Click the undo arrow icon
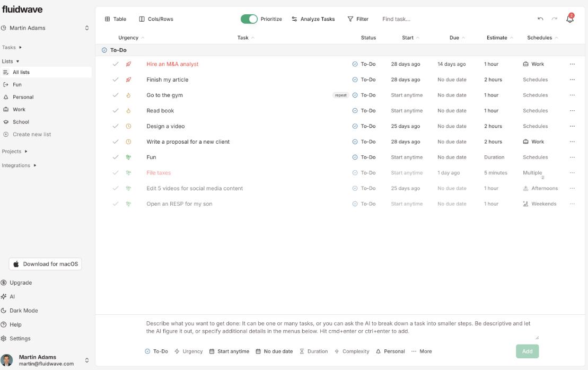This screenshot has height=370, width=588. 540,19
